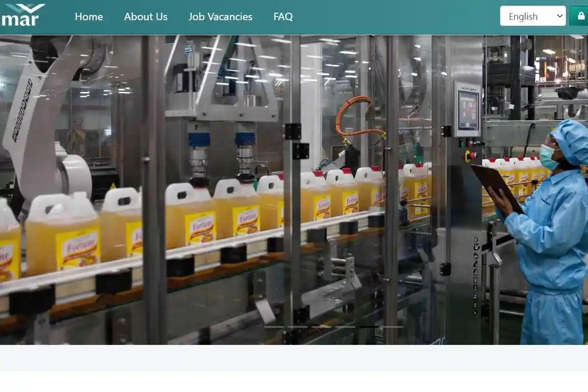Click the Wilmar bird emblem logo
This screenshot has height=392, width=588.
click(30, 8)
